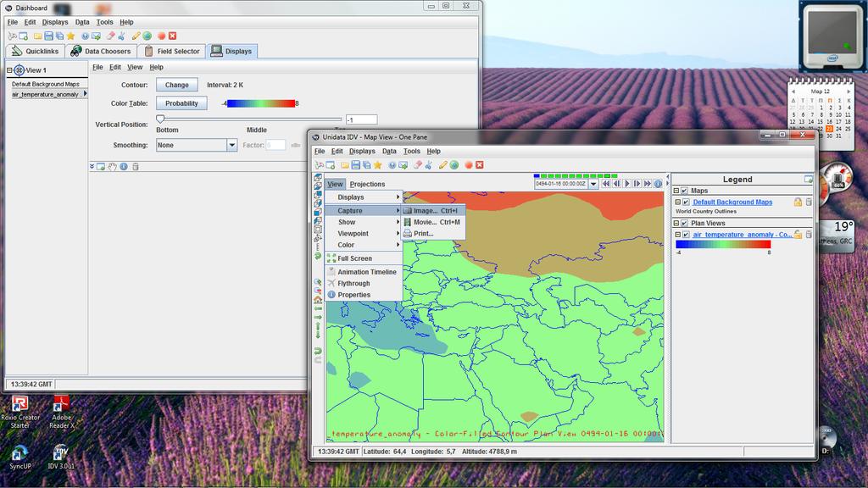Select Print... in the Capture submenu
Screen dimensions: 868x488
coord(434,234)
